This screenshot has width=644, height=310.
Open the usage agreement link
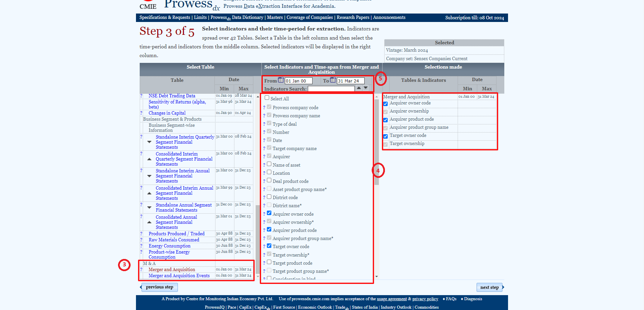392,299
